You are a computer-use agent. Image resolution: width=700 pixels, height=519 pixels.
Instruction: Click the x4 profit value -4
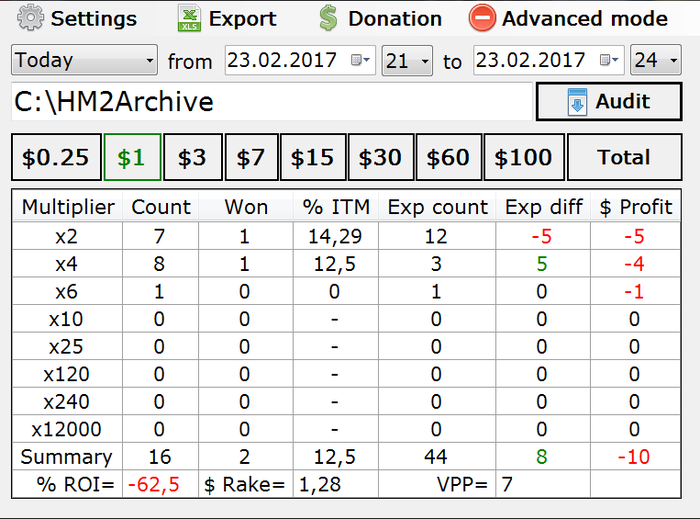(634, 264)
